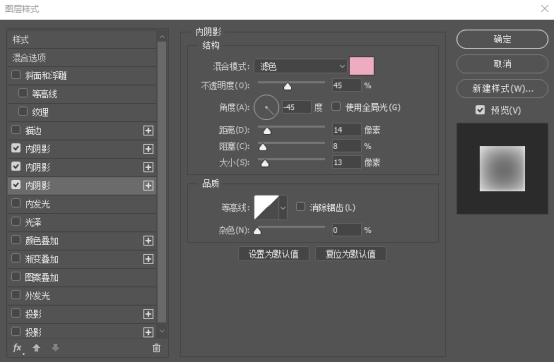This screenshot has height=363, width=554.
Task: Click the fx add-style icon
Action: point(17,348)
